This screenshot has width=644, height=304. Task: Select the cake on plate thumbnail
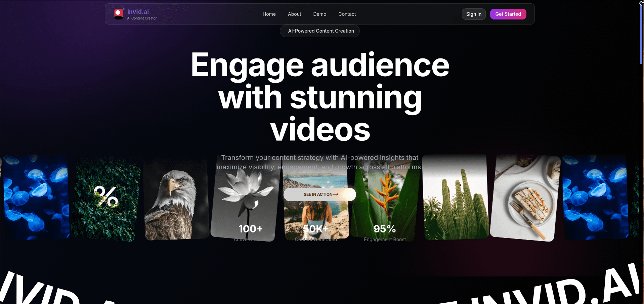pyautogui.click(x=525, y=198)
